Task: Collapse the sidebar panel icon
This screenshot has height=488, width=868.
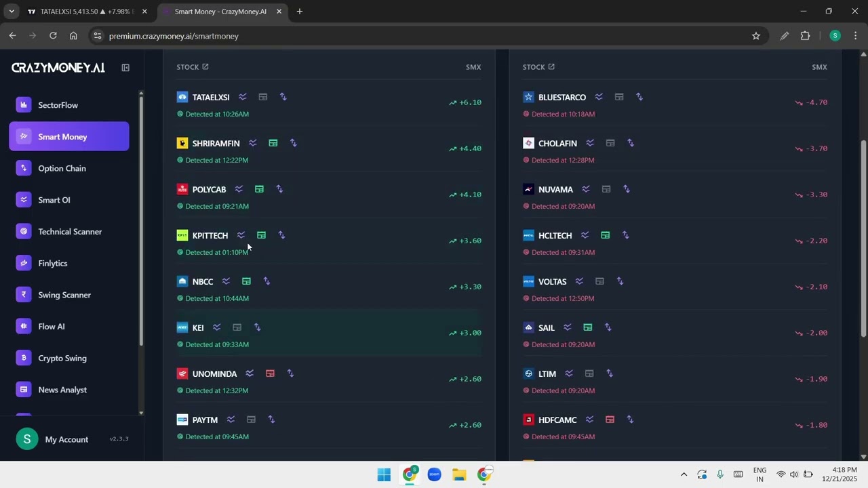Action: [x=125, y=68]
